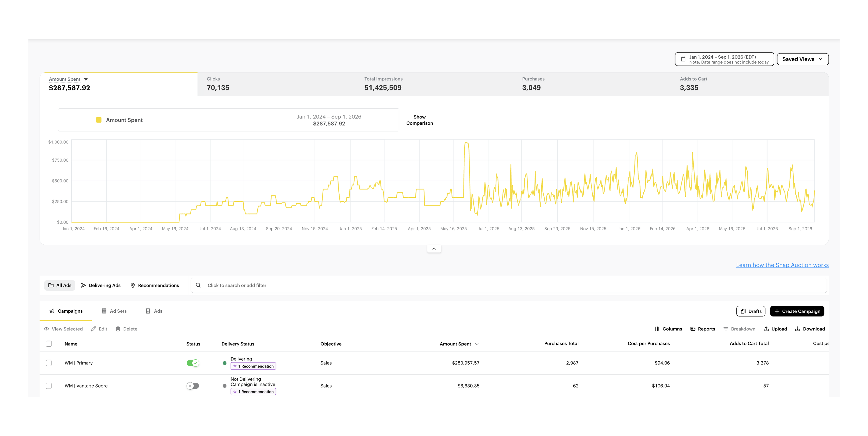Click the Show Comparison link
Viewport: 868px width, 436px height.
tap(420, 120)
